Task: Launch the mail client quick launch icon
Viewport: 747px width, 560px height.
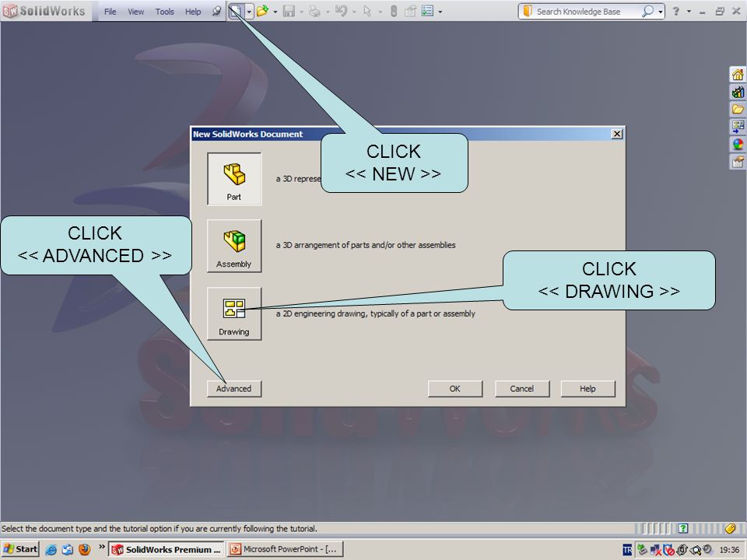Action: point(67,550)
